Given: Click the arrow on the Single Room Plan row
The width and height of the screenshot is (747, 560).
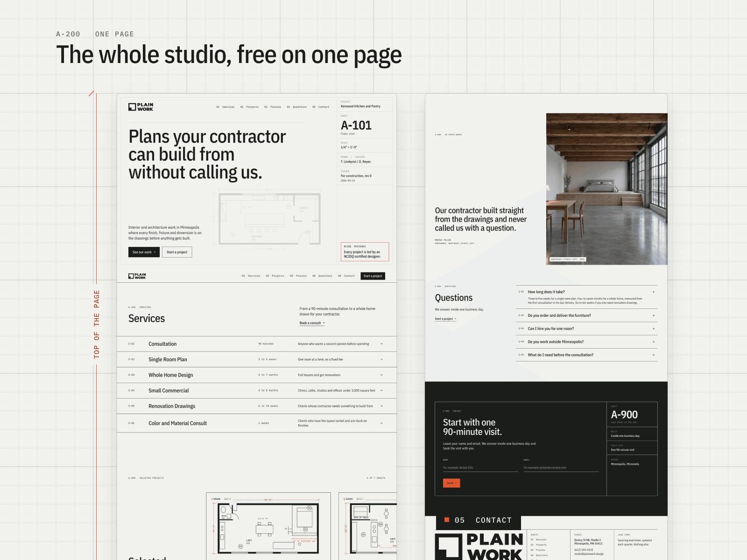Looking at the screenshot, I should coord(381,359).
